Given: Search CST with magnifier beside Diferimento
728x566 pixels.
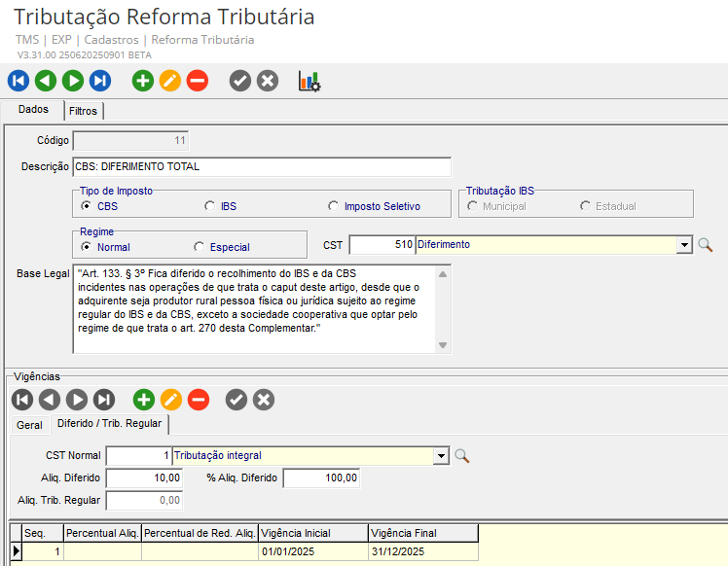Looking at the screenshot, I should [x=706, y=245].
